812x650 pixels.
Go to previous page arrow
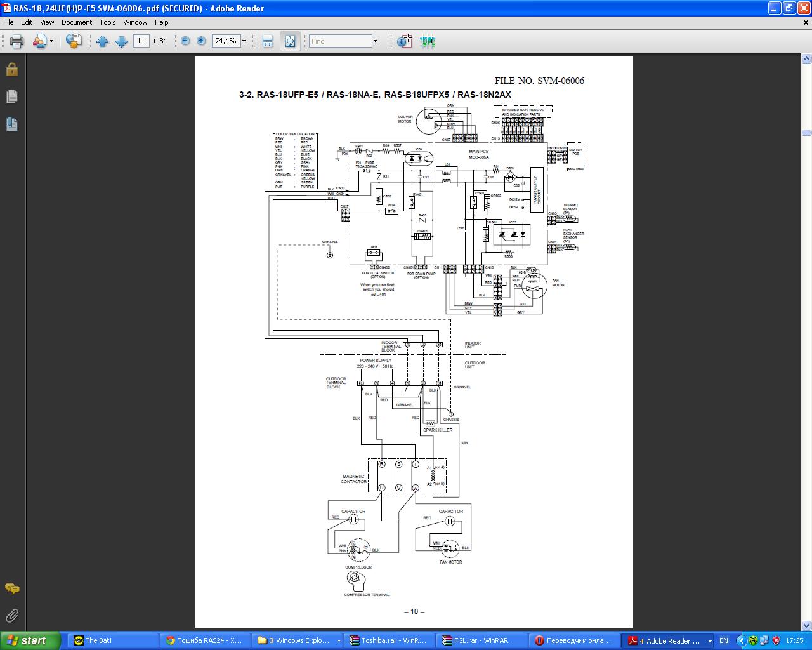pos(102,41)
